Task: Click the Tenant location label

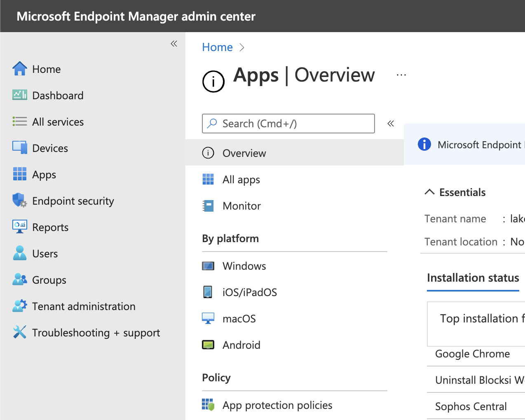Action: click(x=461, y=242)
